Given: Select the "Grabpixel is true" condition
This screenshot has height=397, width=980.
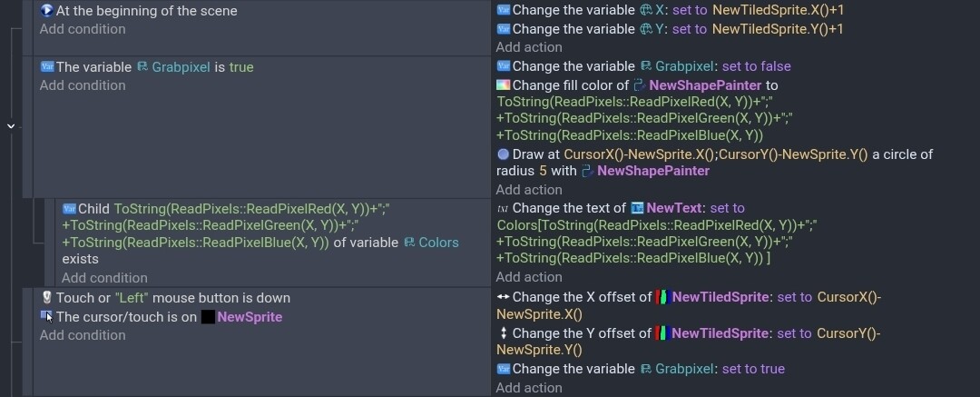Looking at the screenshot, I should [x=154, y=67].
